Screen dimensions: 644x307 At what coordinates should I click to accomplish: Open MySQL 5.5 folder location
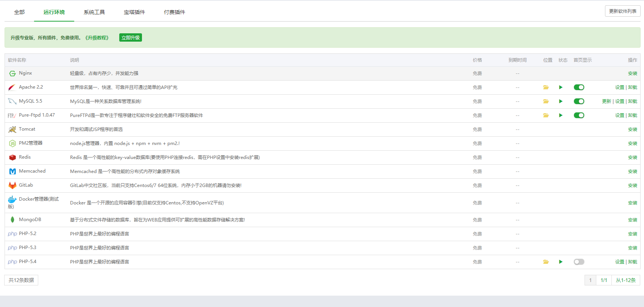(546, 101)
